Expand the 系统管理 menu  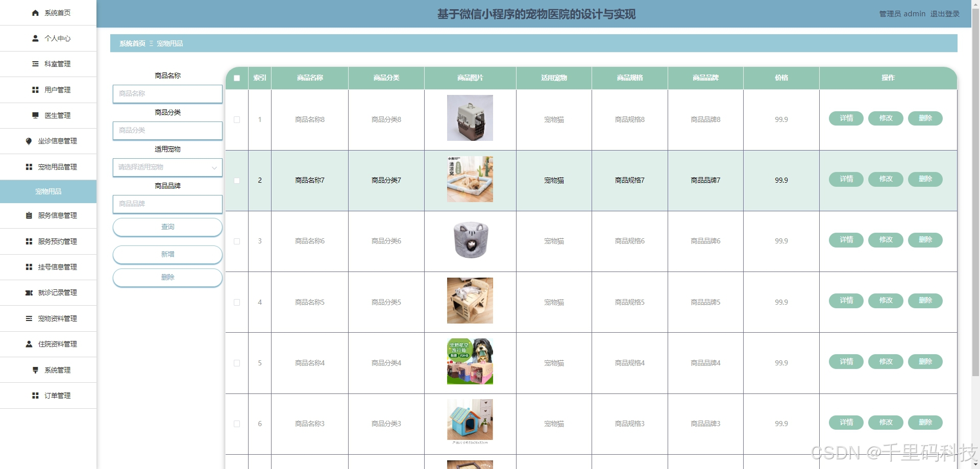[48, 370]
